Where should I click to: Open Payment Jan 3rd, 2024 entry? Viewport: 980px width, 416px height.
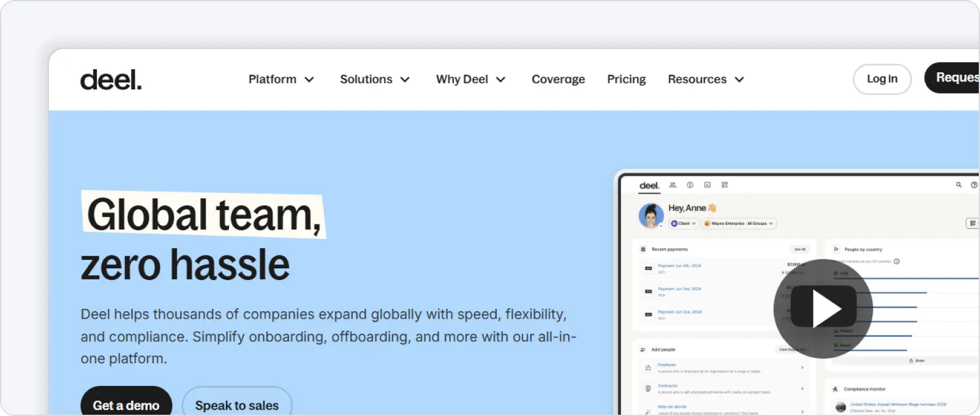pos(679,289)
